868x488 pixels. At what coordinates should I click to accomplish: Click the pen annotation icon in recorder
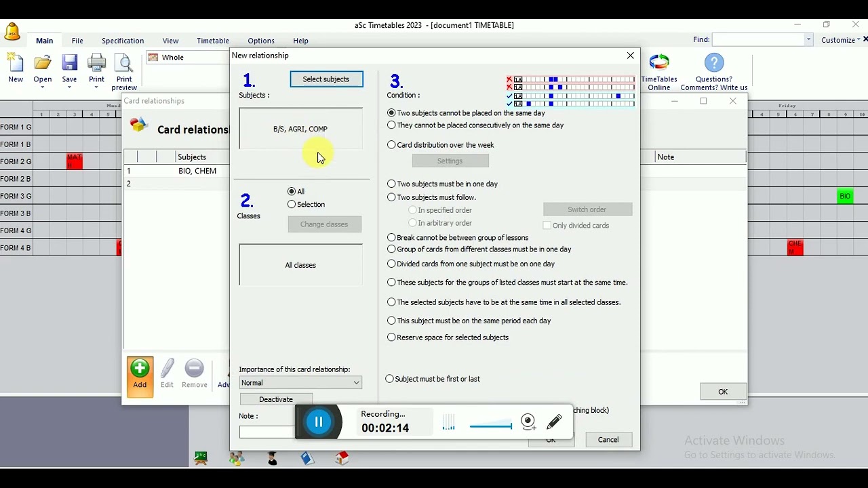tap(555, 422)
